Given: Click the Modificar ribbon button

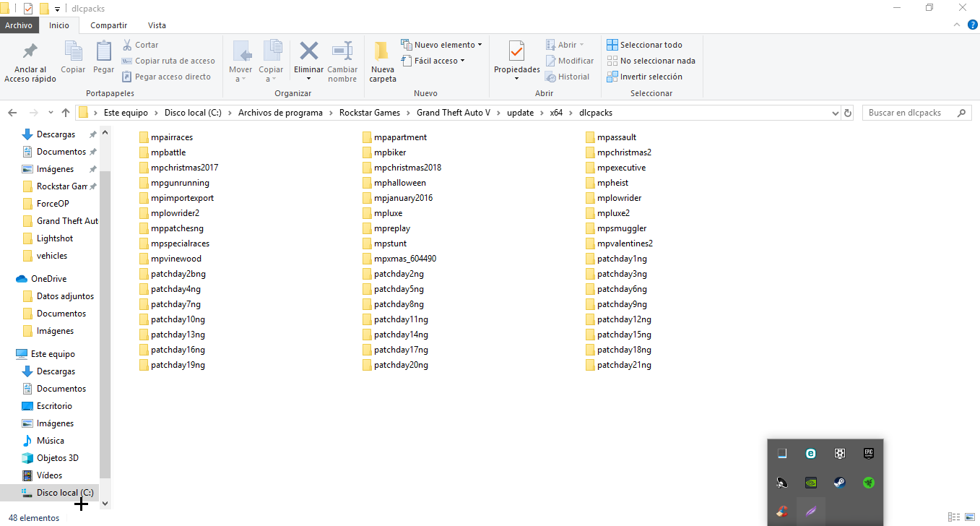Looking at the screenshot, I should pos(570,61).
